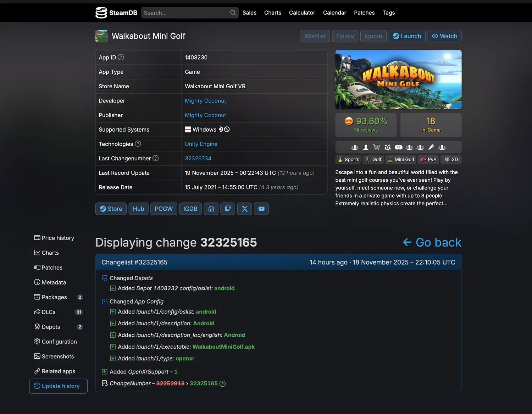
Task: Click the Changed App Config section icon
Action: (x=105, y=302)
